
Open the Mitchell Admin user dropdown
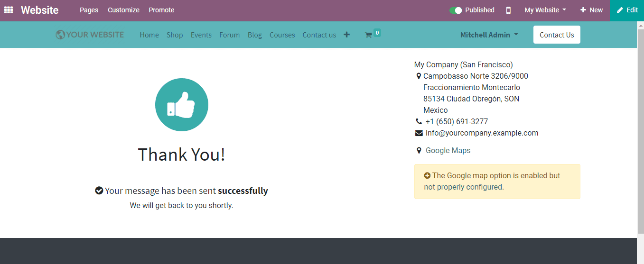pos(489,35)
